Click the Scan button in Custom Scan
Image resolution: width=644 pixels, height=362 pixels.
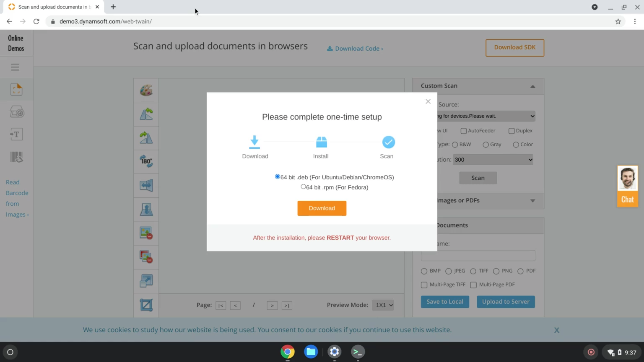click(478, 178)
